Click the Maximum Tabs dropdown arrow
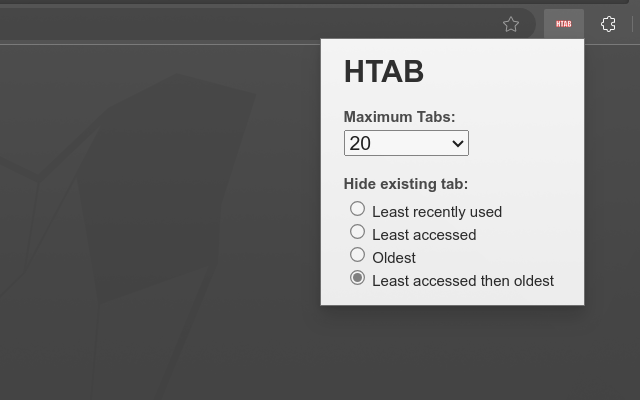This screenshot has width=640, height=400. 458,143
